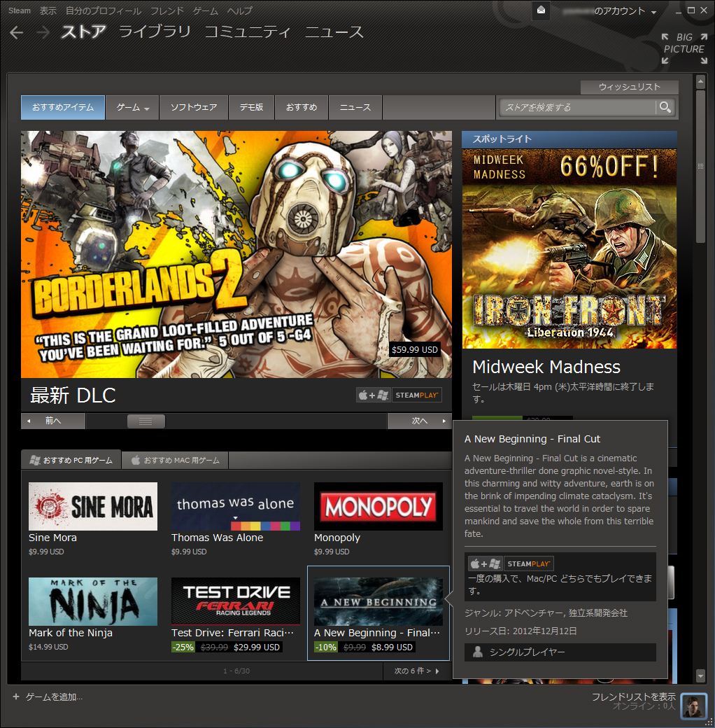Image resolution: width=715 pixels, height=728 pixels.
Task: Open the Test Drive Ferrari thumbnail
Action: (236, 601)
